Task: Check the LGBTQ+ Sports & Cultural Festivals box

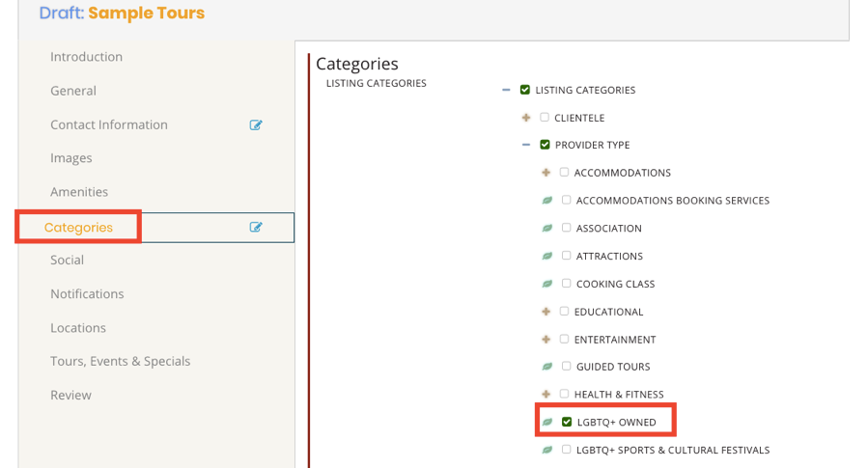Action: (567, 450)
